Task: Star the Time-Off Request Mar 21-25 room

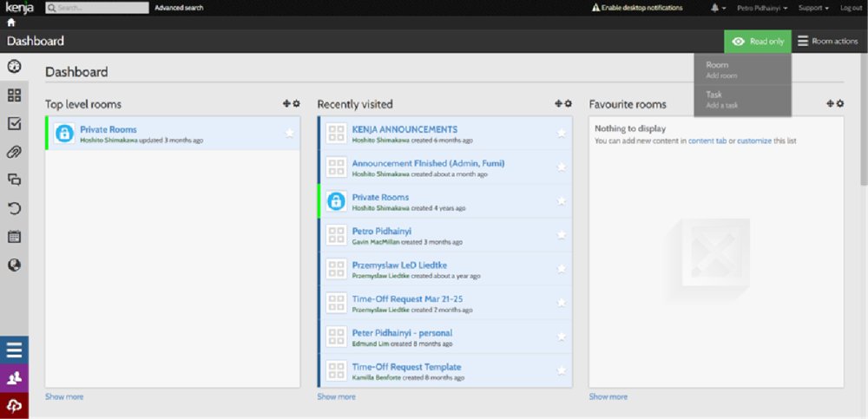Action: tap(562, 303)
